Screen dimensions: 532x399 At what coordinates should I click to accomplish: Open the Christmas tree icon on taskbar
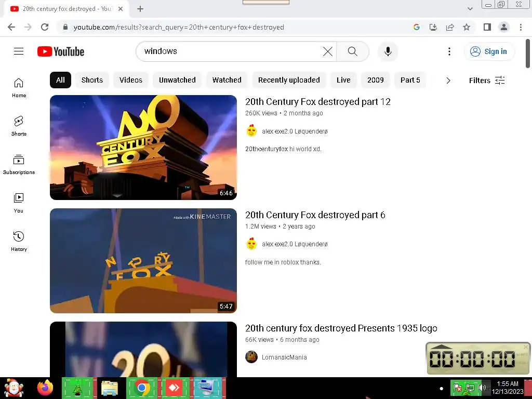[x=77, y=388]
